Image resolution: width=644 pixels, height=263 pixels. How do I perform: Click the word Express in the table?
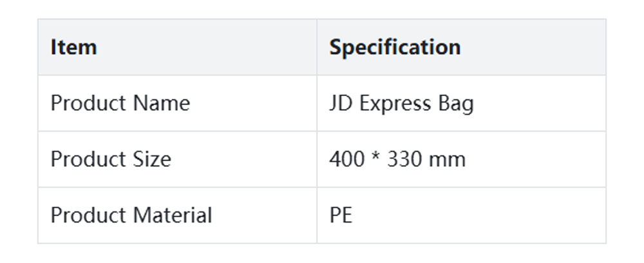click(394, 103)
